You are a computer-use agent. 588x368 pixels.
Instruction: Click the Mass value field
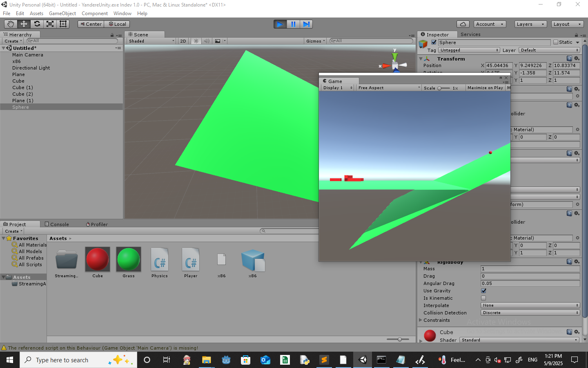[x=530, y=269]
